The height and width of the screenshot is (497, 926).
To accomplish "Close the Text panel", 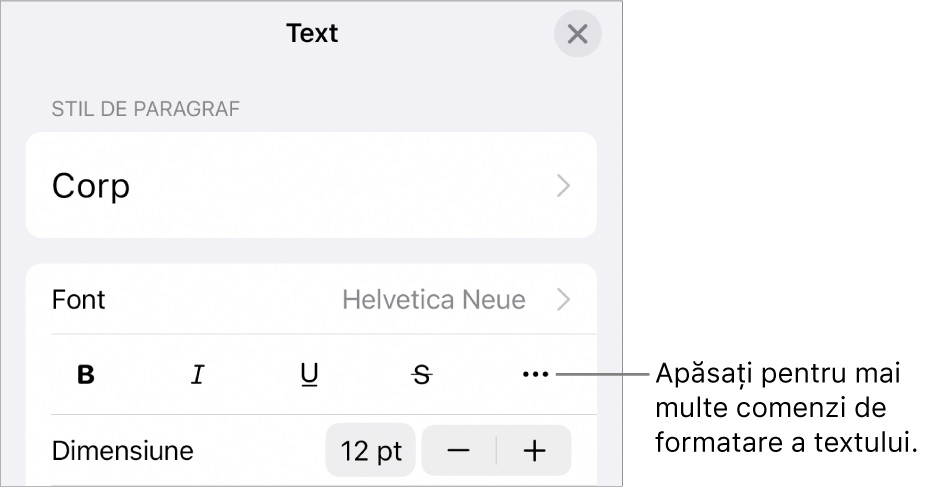I will pos(577,34).
